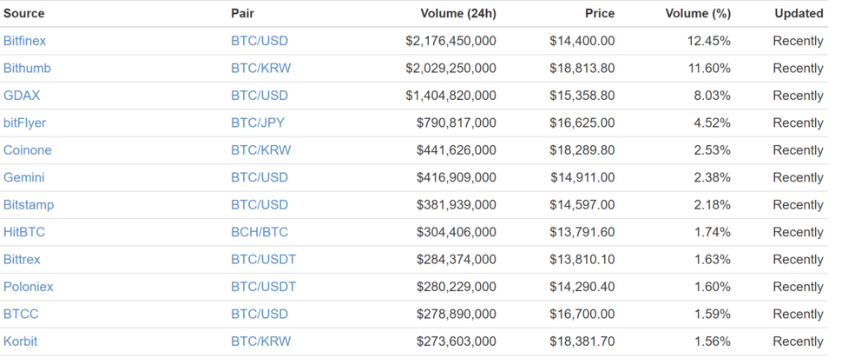This screenshot has height=358, width=868.
Task: Open the bitFlyer source link
Action: [x=24, y=123]
